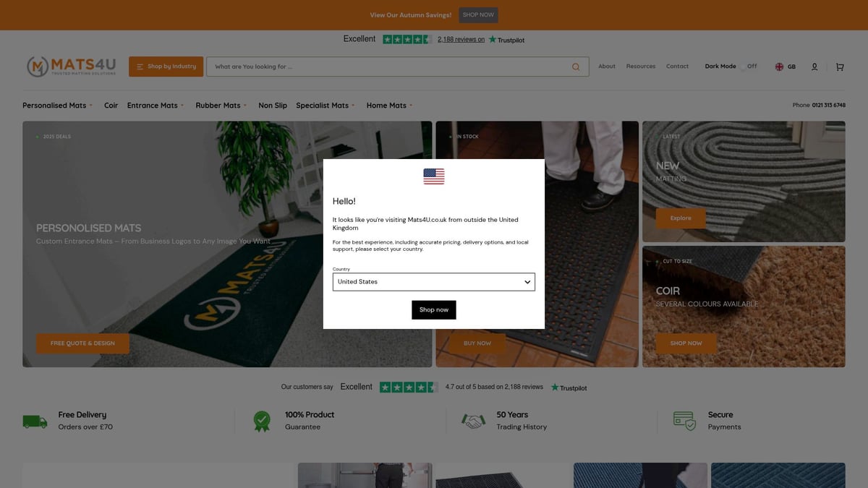868x488 pixels.
Task: Open the Country dropdown in the popup
Action: (434, 282)
